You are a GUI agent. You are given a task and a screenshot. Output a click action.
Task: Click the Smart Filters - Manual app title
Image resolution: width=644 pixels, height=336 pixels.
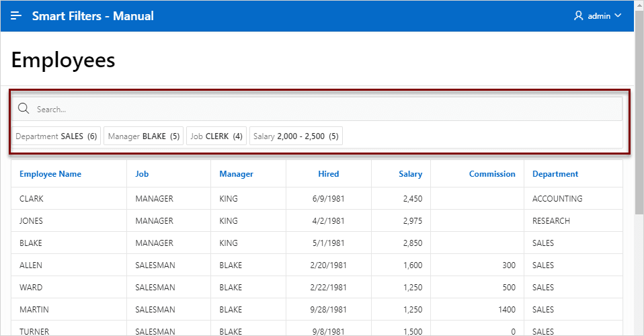[x=93, y=15]
